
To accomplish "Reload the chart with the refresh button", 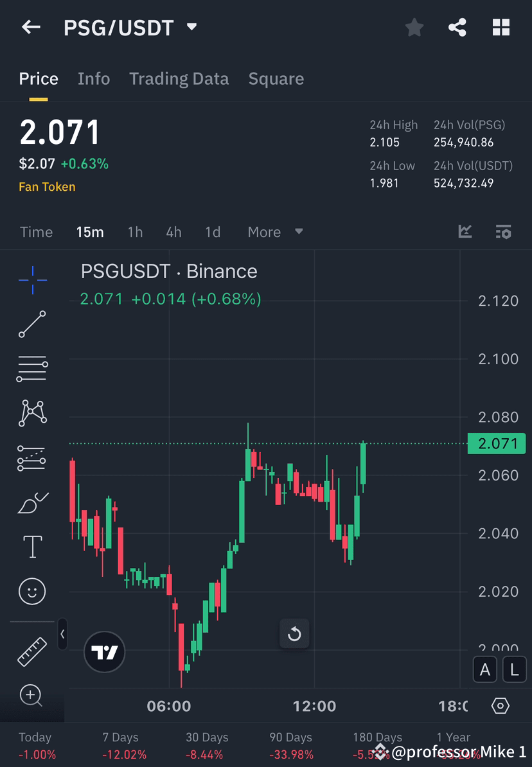I will [x=294, y=634].
